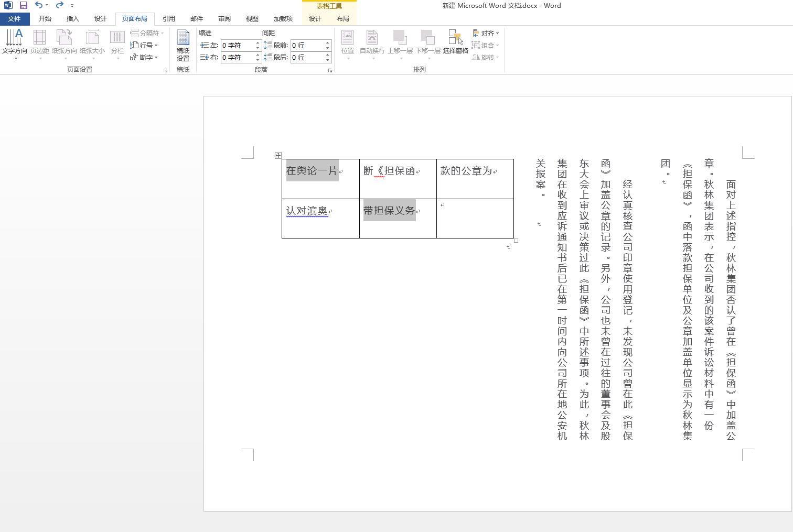Click the table cell containing 认对滨奥
This screenshot has height=532, width=793.
pos(320,219)
